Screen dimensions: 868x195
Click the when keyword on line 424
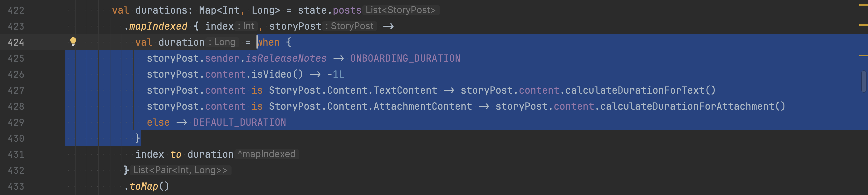(x=269, y=42)
